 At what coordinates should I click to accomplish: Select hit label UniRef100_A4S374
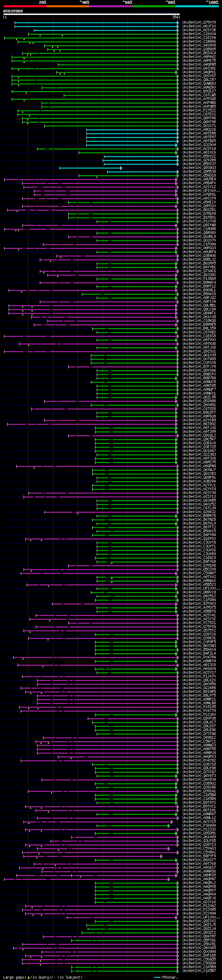click(199, 198)
